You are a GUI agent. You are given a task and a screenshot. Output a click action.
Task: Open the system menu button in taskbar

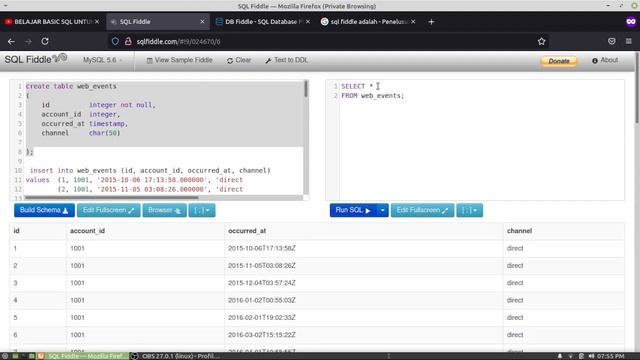point(4,356)
